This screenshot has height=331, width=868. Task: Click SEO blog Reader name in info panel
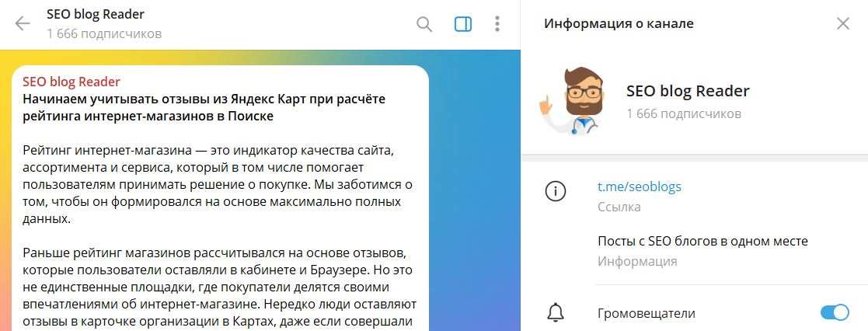[x=688, y=91]
